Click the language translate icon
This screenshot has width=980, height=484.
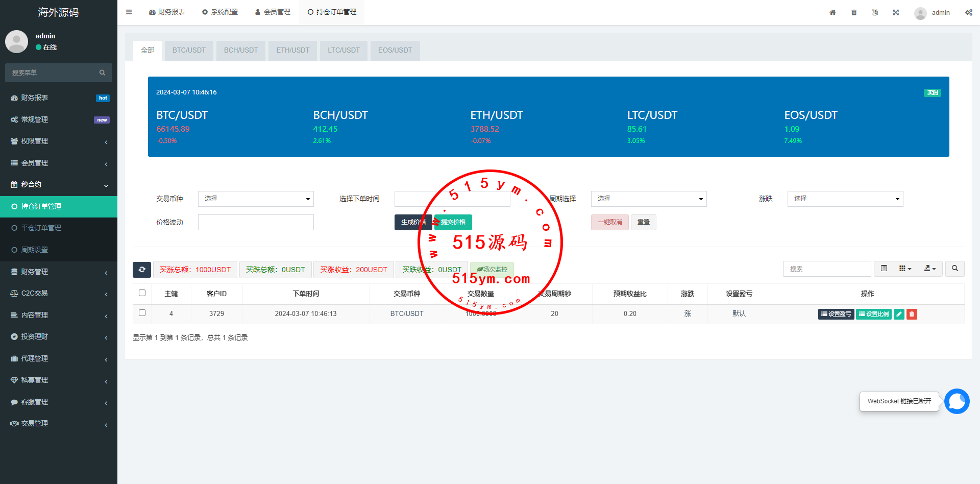(x=875, y=12)
